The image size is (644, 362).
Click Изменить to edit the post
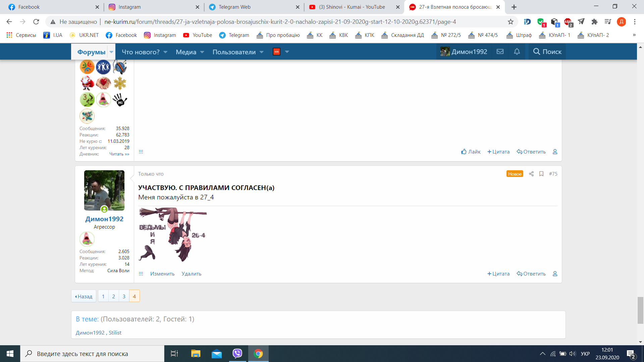tap(162, 274)
